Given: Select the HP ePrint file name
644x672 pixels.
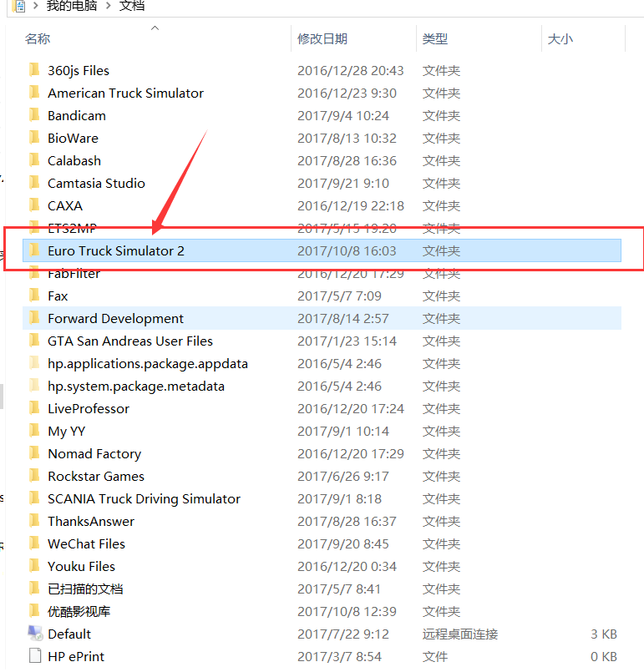Looking at the screenshot, I should 76,657.
